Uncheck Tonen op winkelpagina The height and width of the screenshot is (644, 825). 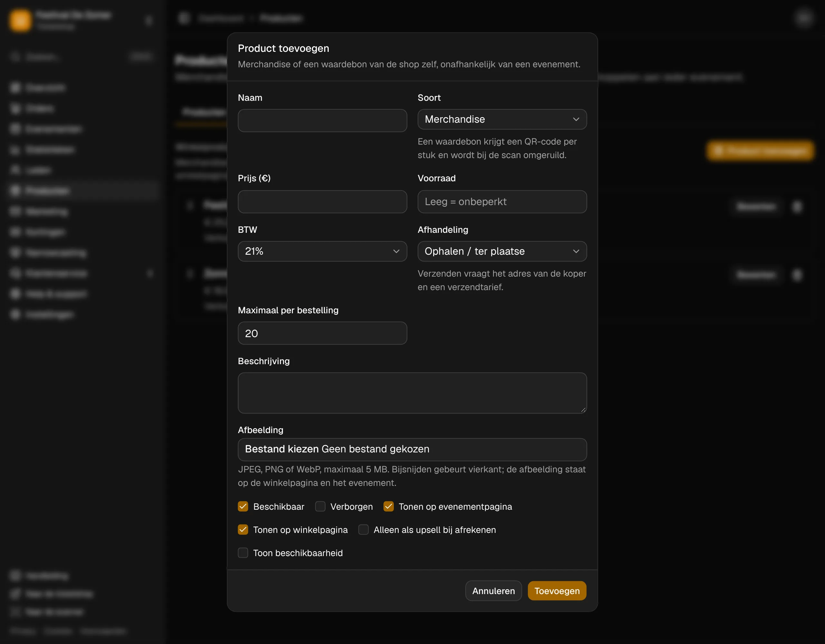(x=243, y=530)
